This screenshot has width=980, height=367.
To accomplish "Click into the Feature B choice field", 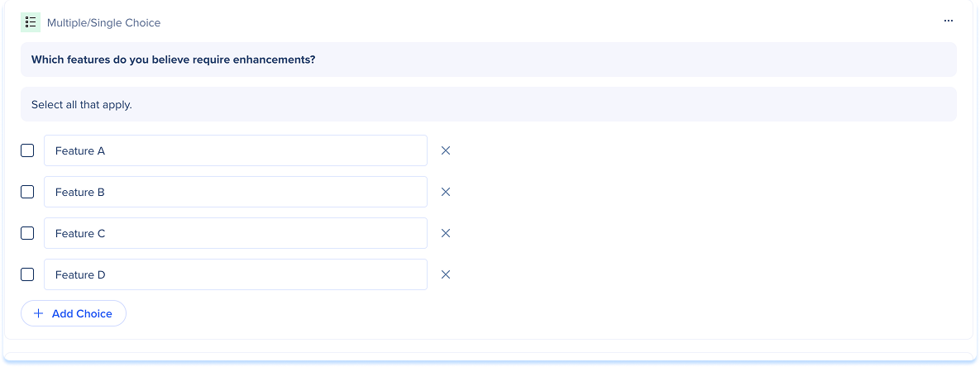I will tap(236, 192).
